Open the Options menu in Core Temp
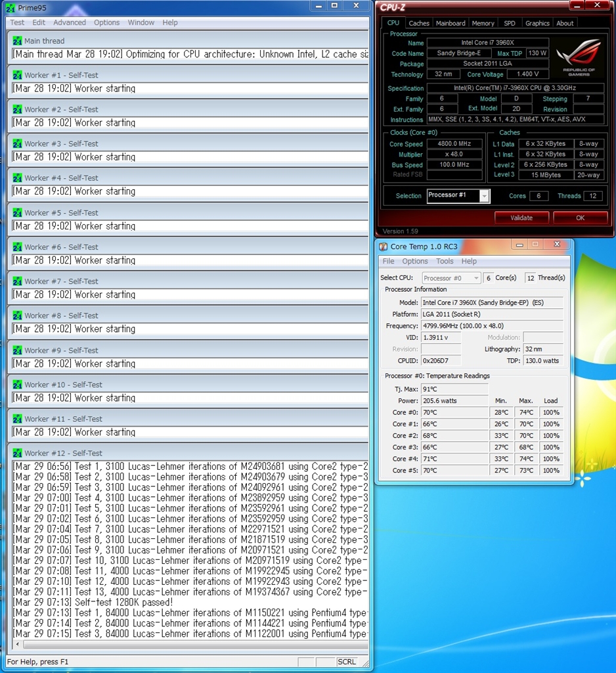Viewport: 616px width, 673px height. pos(415,261)
